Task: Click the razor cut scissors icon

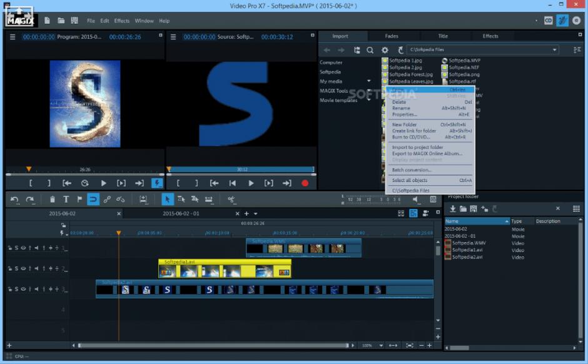Action: pyautogui.click(x=231, y=200)
